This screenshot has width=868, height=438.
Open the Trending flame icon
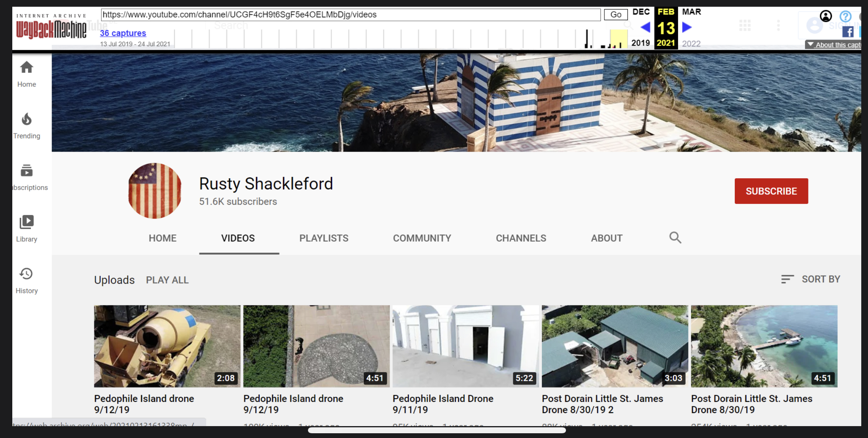27,119
